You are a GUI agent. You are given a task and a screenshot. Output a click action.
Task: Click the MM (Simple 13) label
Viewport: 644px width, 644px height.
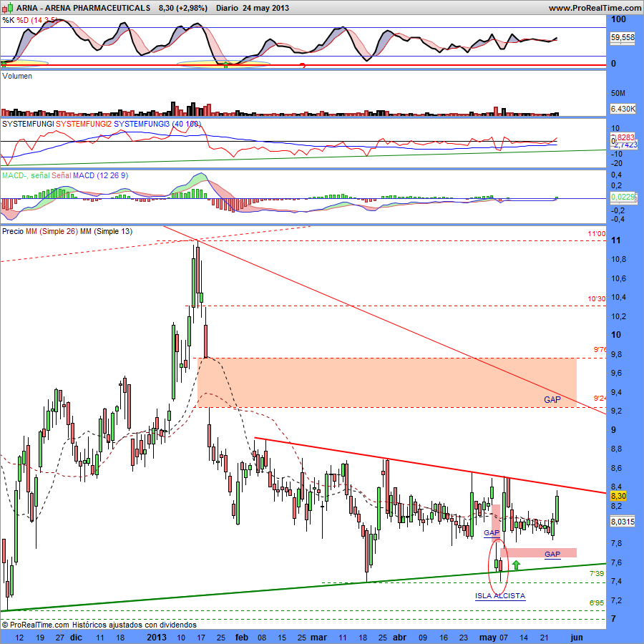(x=106, y=231)
